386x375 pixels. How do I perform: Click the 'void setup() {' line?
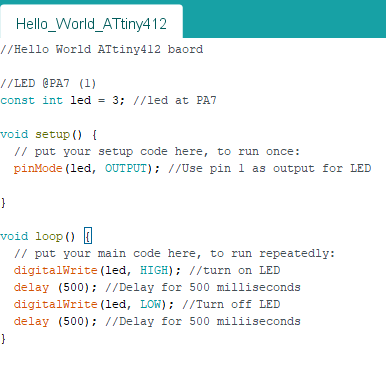point(49,134)
